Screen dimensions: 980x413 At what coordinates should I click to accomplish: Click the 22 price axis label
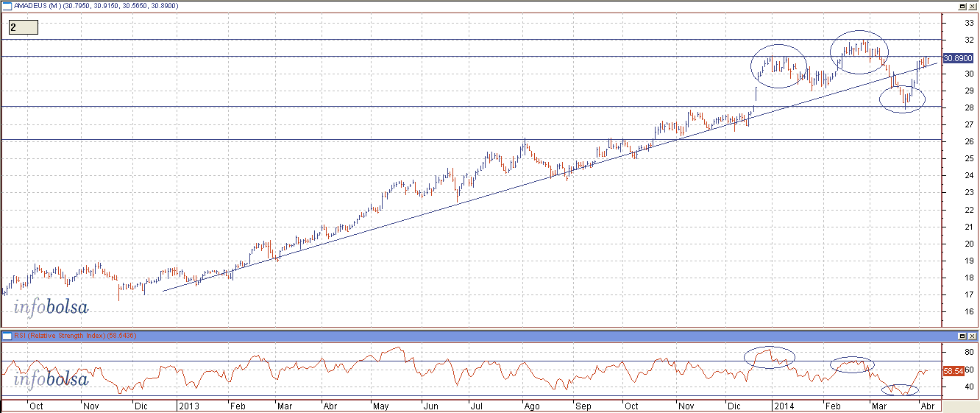pos(969,210)
